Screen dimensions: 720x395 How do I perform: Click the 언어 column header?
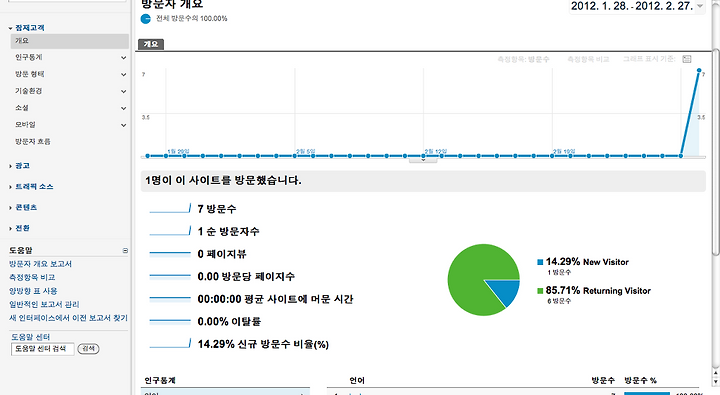(x=357, y=380)
